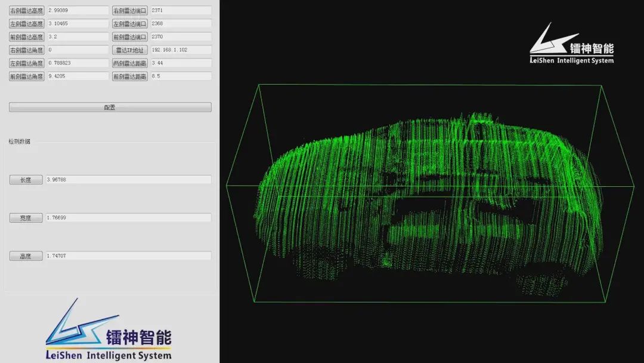Click the length result field 3.96788
This screenshot has width=644, height=363.
point(128,180)
